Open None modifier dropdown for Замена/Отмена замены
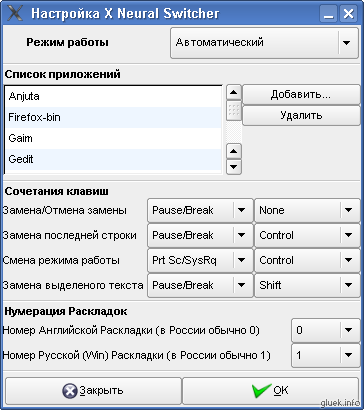The image size is (364, 410). 307,210
